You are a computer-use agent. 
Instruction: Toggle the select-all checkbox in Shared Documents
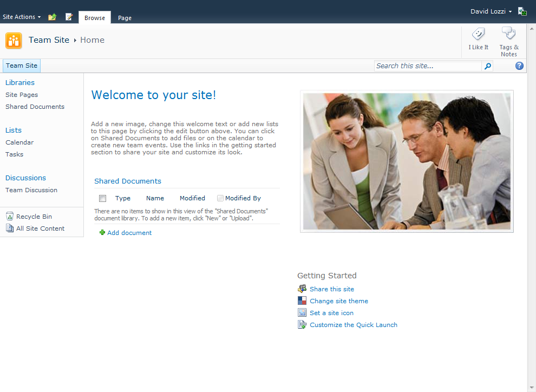[103, 199]
